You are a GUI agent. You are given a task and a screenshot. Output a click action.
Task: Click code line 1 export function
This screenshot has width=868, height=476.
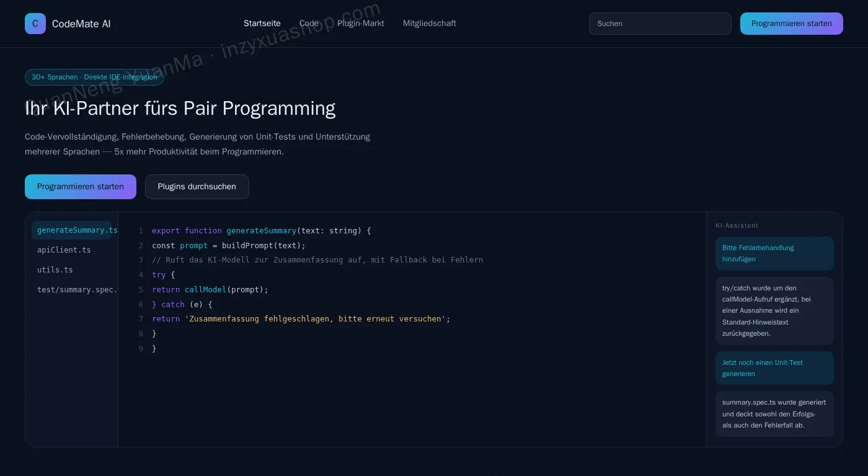[262, 231]
